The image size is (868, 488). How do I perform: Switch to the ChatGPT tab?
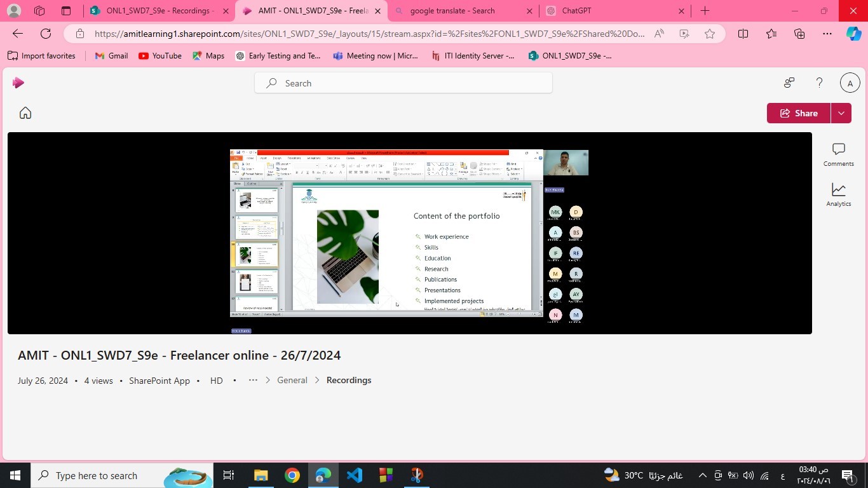[610, 11]
